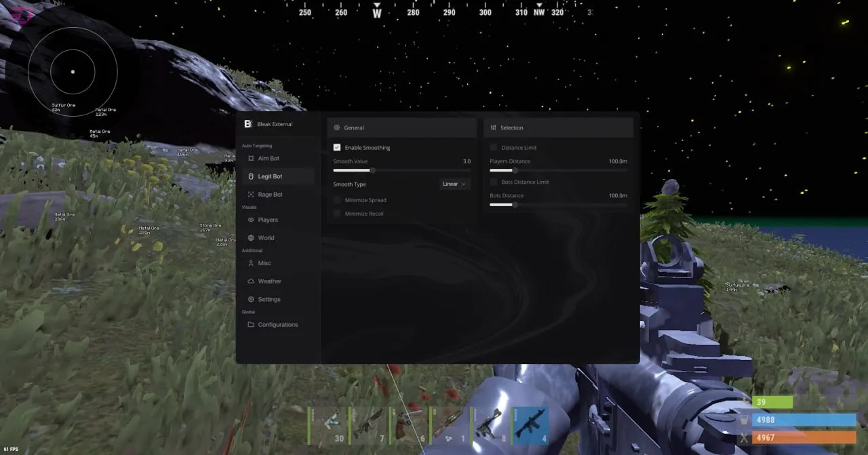Click the blue hydration bar showing 4988
The height and width of the screenshot is (455, 868).
(x=804, y=420)
